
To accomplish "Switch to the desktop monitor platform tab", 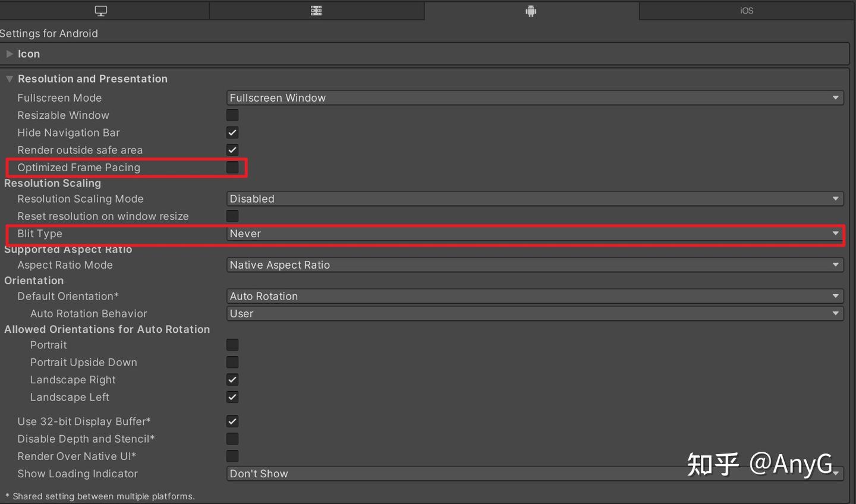I will 101,11.
